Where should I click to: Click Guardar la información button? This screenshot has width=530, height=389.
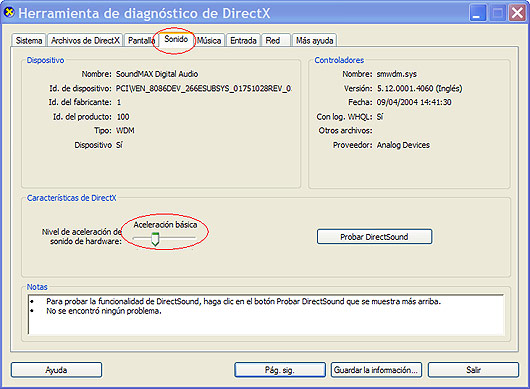pyautogui.click(x=376, y=370)
